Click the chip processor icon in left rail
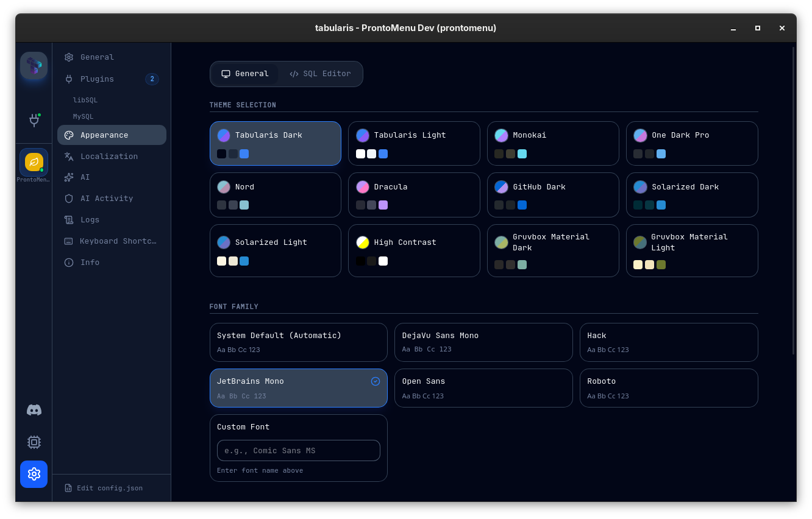This screenshot has width=812, height=519. point(34,442)
